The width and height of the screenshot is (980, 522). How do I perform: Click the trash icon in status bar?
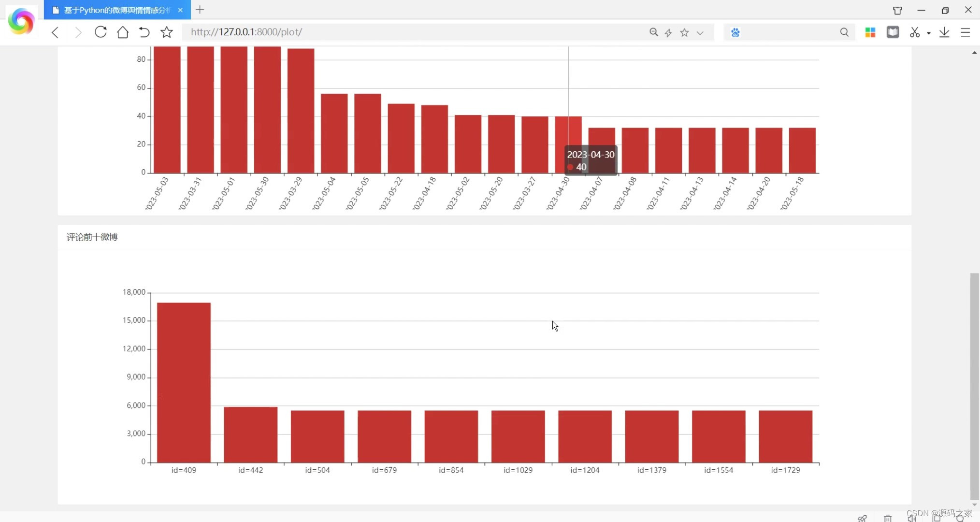point(888,518)
